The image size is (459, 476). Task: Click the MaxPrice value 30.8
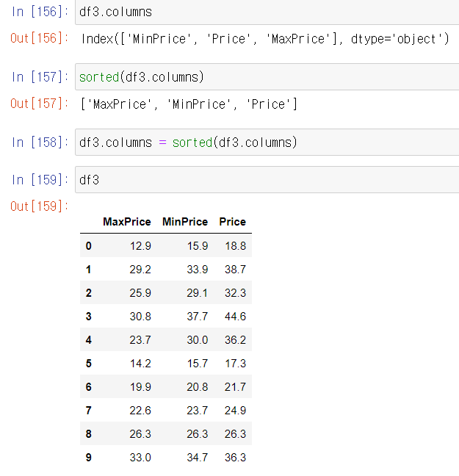click(x=140, y=317)
